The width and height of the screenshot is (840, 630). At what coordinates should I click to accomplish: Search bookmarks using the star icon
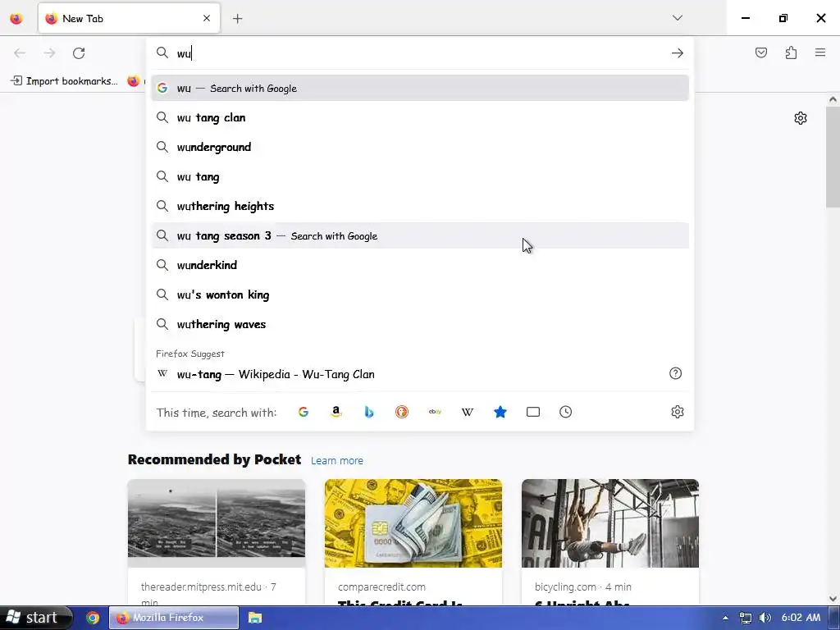pyautogui.click(x=500, y=412)
